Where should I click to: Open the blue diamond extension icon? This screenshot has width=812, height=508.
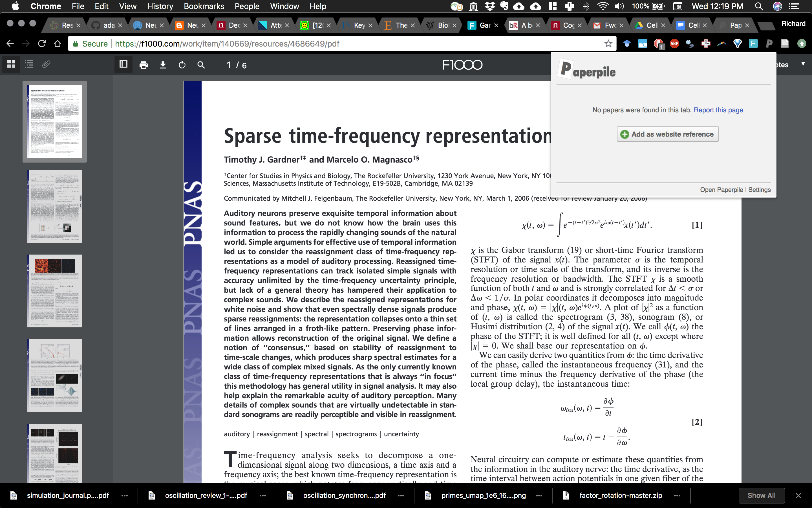coord(627,44)
